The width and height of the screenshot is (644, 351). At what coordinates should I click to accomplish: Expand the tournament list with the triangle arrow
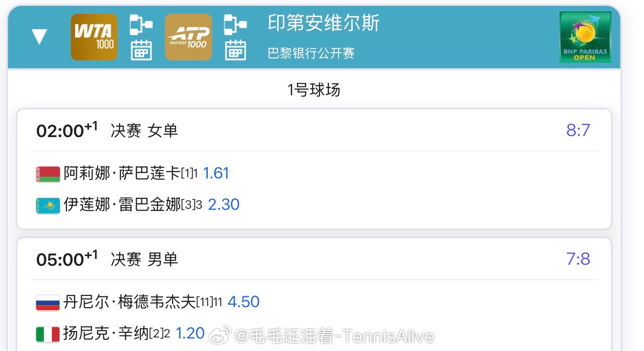coord(40,35)
